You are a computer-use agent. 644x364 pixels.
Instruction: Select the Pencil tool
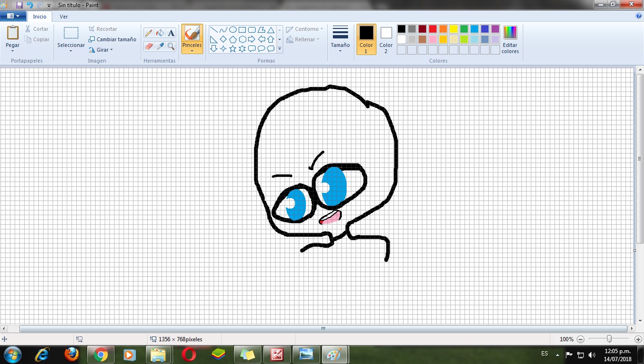tap(149, 33)
